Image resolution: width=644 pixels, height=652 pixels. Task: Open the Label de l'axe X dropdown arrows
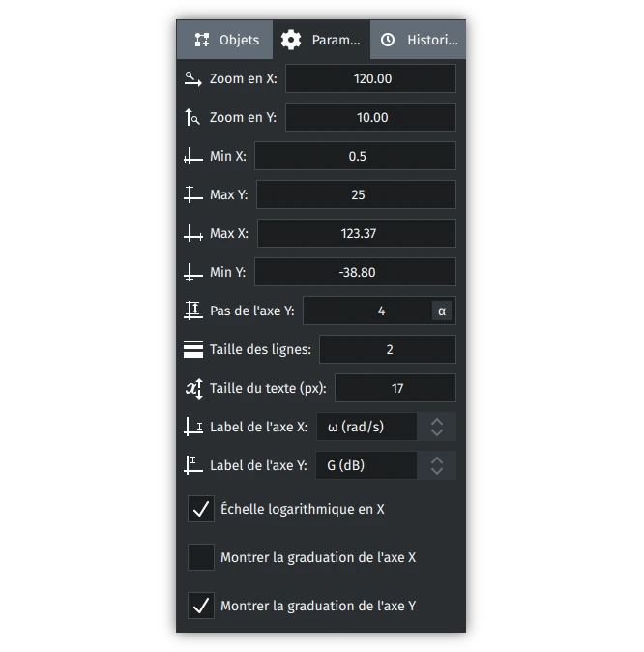pos(436,427)
